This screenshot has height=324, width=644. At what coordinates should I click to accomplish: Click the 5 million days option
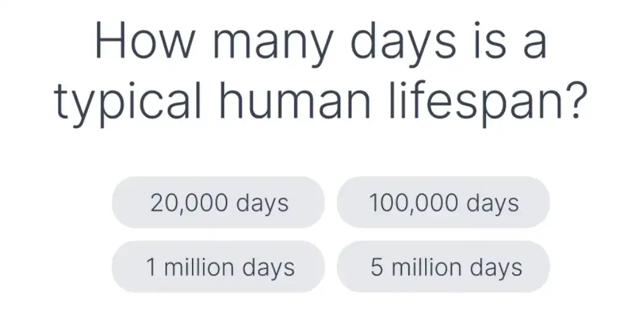443,267
